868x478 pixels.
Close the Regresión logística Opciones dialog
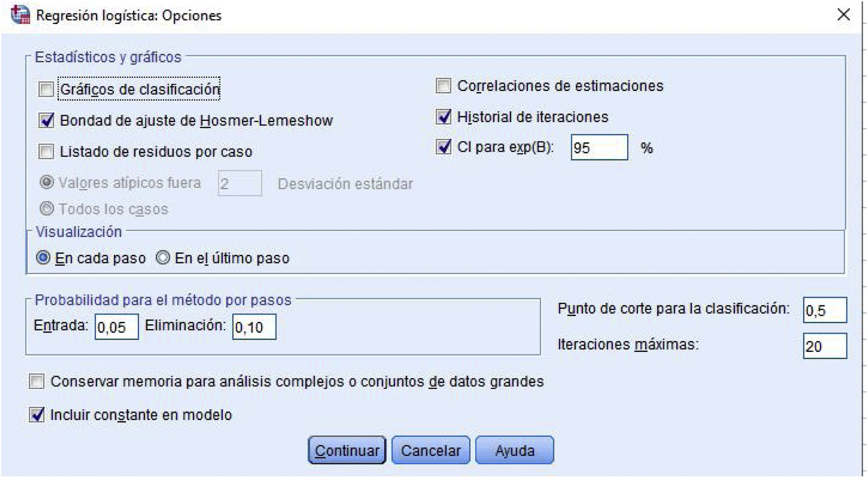[843, 15]
